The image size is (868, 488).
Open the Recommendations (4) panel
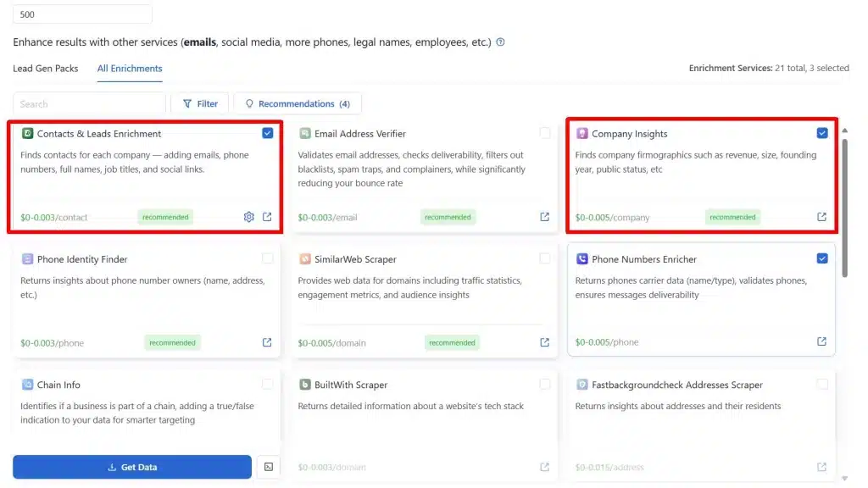(297, 103)
